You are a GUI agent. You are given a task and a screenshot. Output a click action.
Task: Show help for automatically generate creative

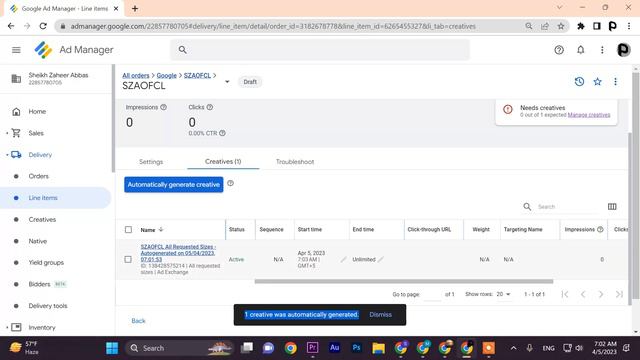pos(231,183)
